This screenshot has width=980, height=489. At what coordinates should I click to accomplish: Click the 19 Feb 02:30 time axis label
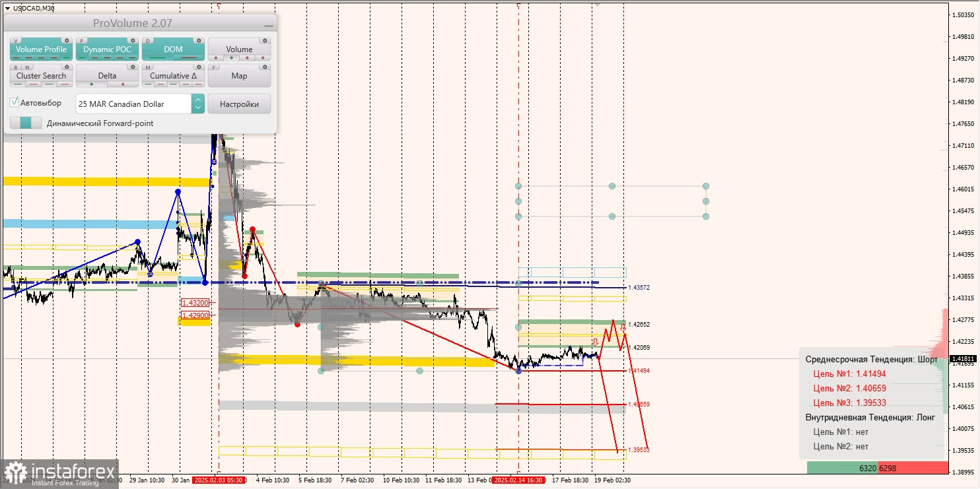[612, 480]
